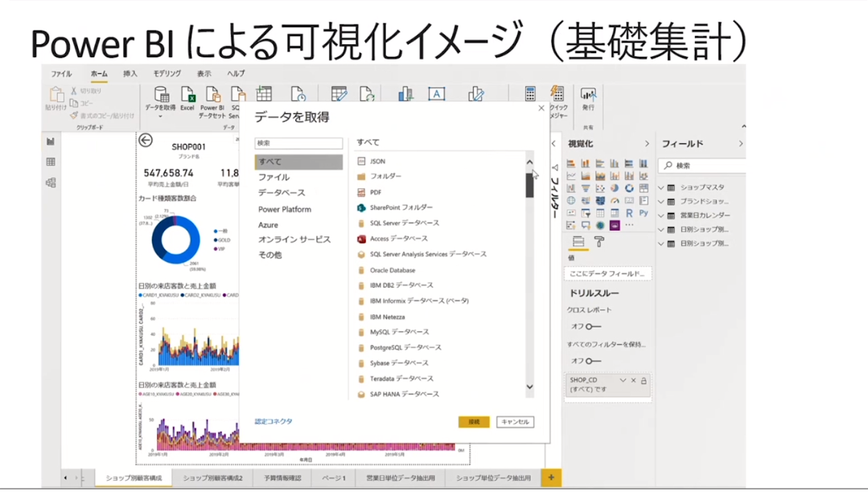868x492 pixels.
Task: Select the gauge visualization icon
Action: 615,200
